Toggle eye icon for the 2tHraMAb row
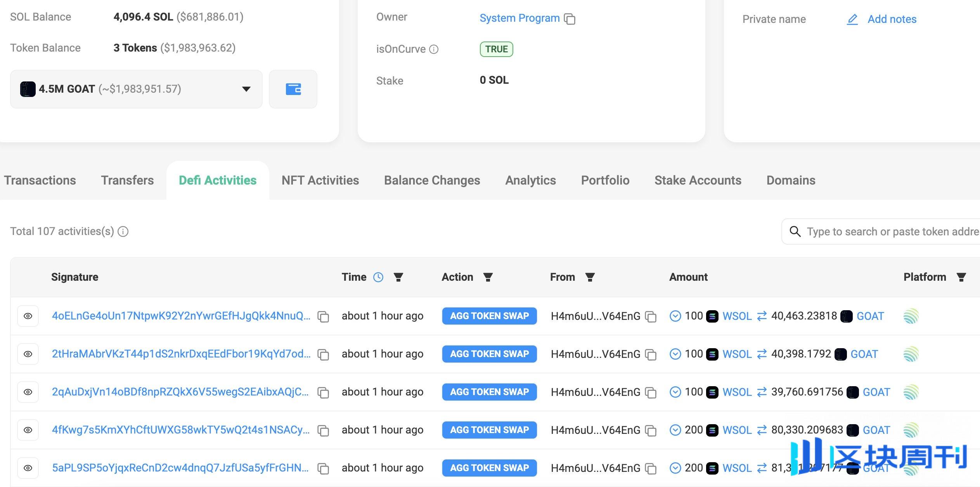 28,354
